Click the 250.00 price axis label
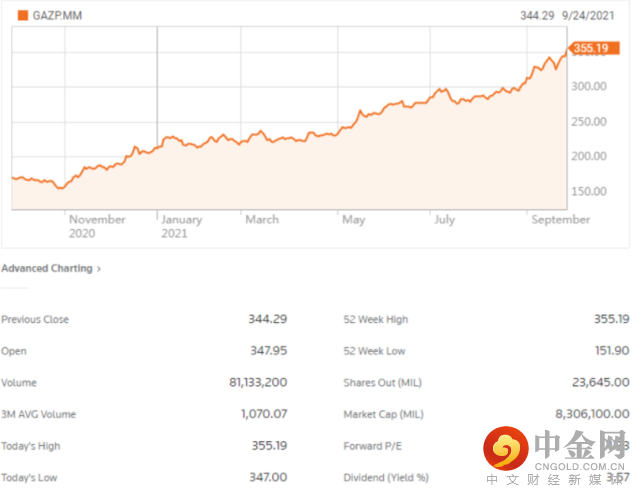The image size is (640, 498). (587, 122)
